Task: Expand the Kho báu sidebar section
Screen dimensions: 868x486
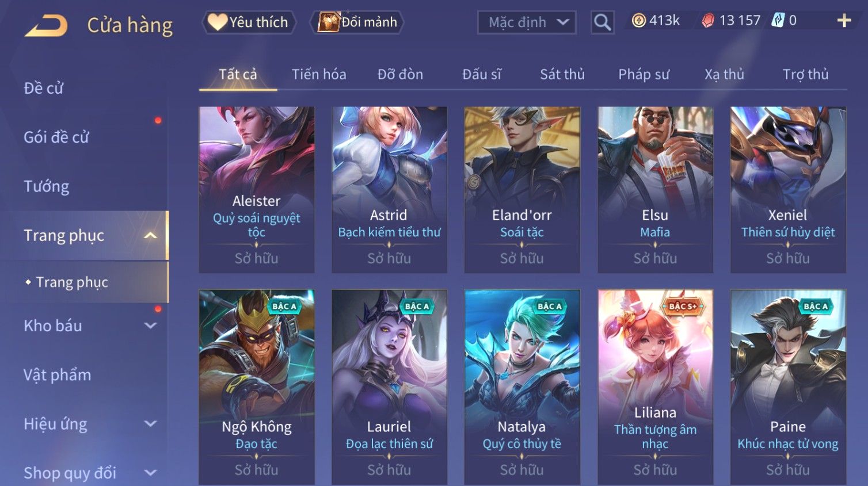Action: coord(150,326)
